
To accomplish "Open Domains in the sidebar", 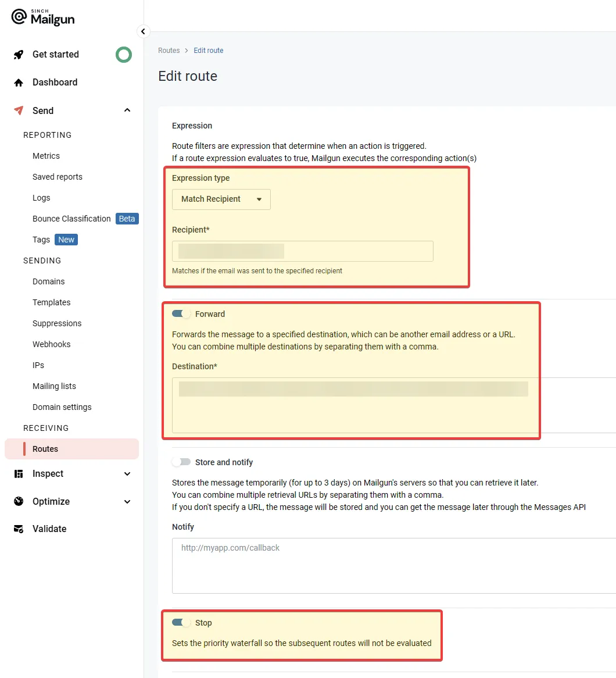I will pos(49,281).
